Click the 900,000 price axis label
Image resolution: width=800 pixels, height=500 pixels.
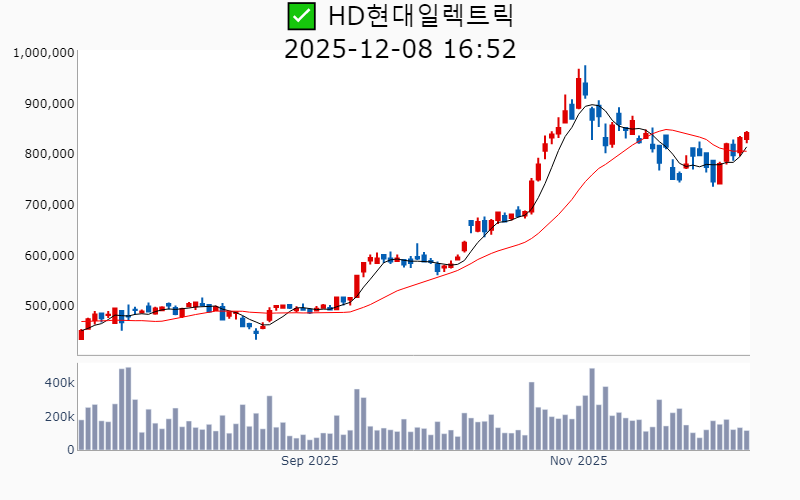click(x=47, y=103)
